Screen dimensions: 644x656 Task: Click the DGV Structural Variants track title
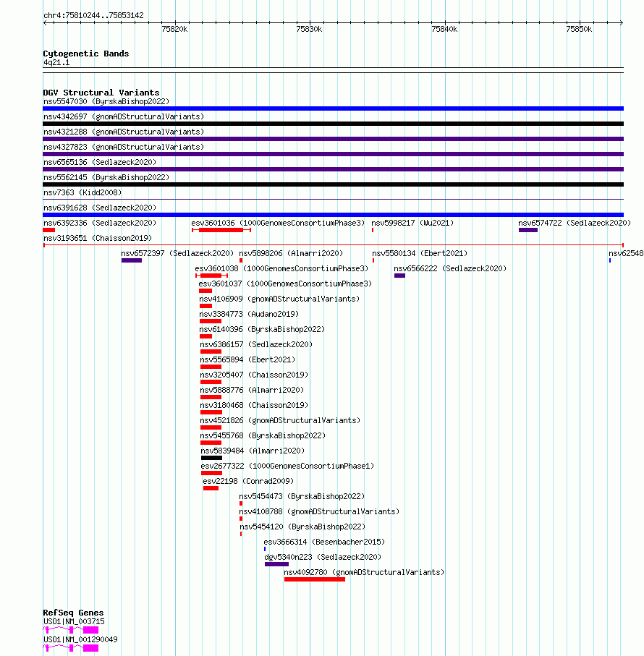tap(101, 93)
